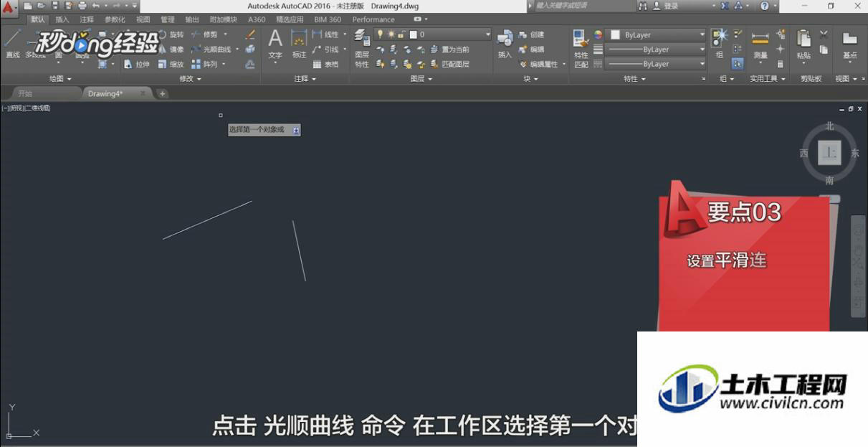Click the Save icon in quick access toolbar
This screenshot has height=447, width=868.
tap(55, 6)
